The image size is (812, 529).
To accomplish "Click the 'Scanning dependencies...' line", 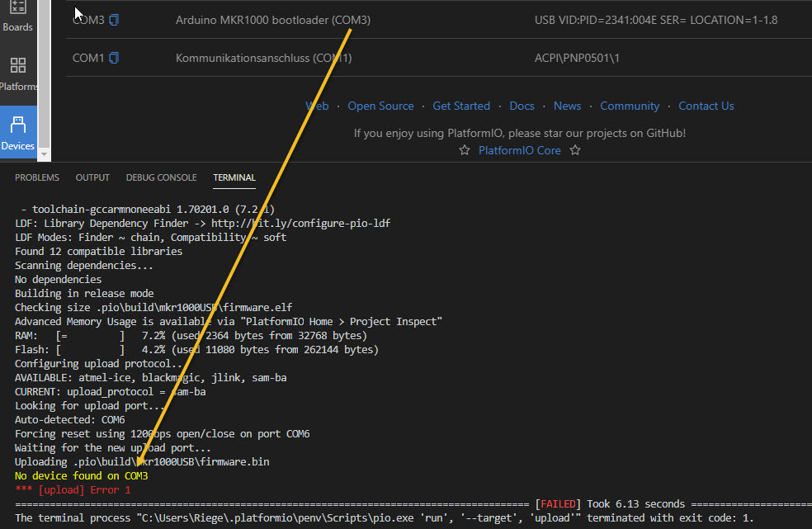I will click(84, 265).
